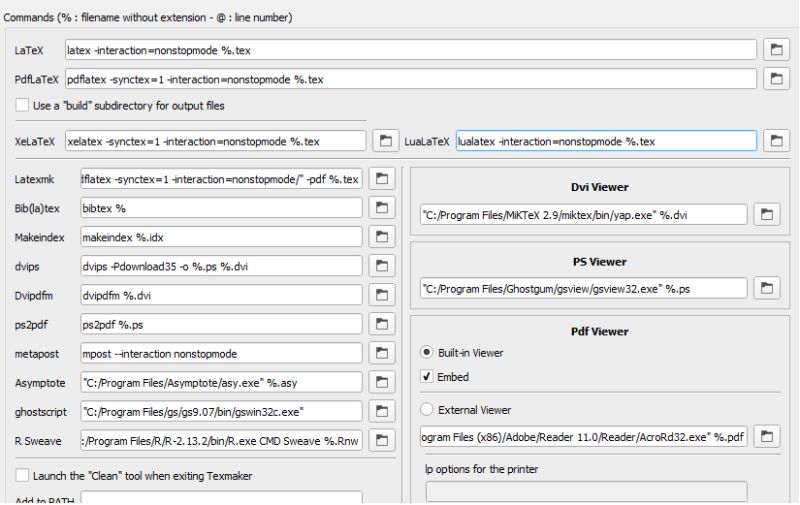Screen dimensions: 800x505
Task: Open the folder browser for the Dvipdfm command
Action: tap(382, 295)
